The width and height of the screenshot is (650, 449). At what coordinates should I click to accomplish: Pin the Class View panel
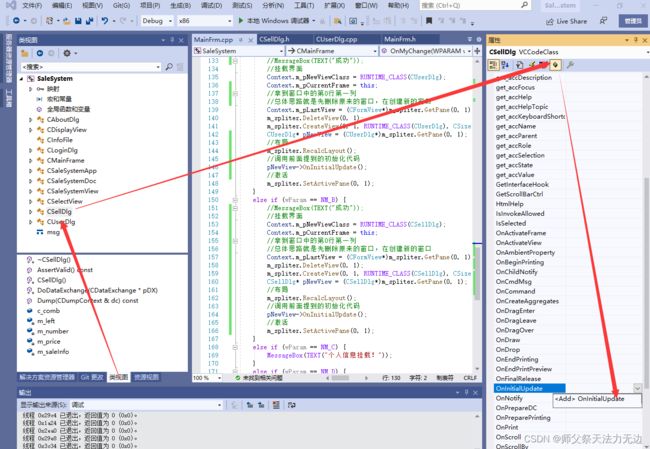172,40
